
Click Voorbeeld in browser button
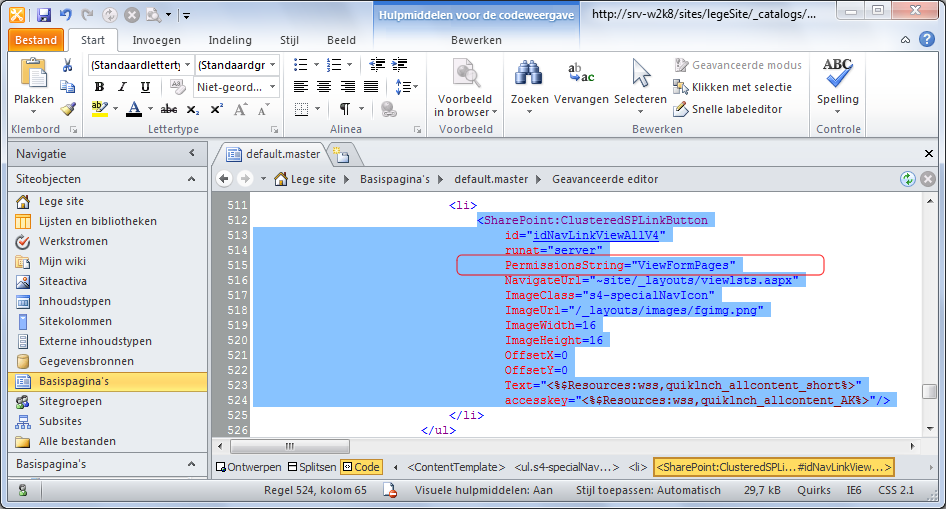(465, 87)
